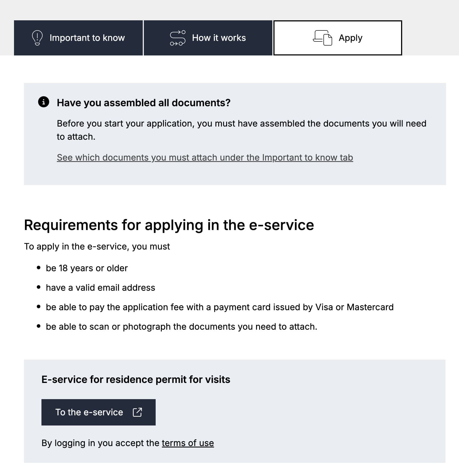
Task: Select the Apply tab label
Action: coord(350,38)
